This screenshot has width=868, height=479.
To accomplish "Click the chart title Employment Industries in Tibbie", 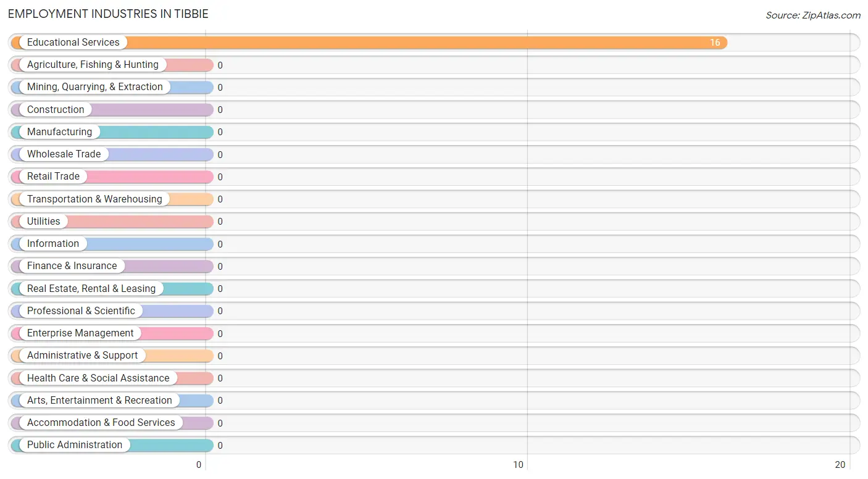I will 108,14.
